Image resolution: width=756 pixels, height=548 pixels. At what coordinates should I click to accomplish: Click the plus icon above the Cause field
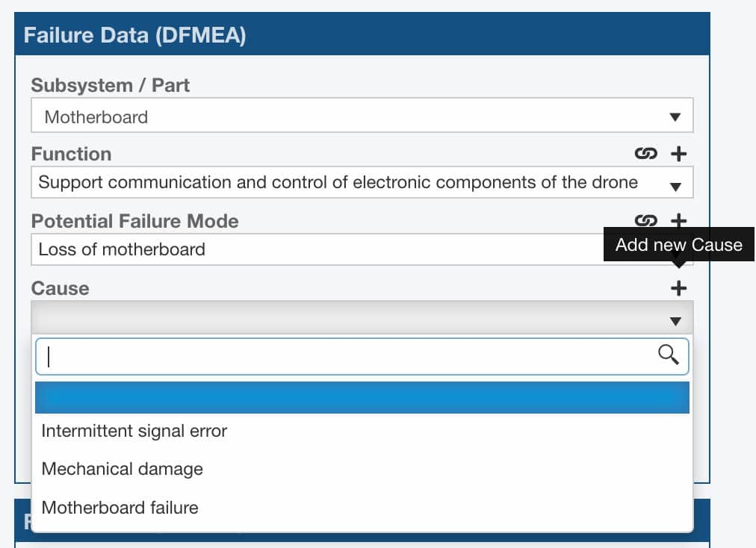click(x=678, y=287)
